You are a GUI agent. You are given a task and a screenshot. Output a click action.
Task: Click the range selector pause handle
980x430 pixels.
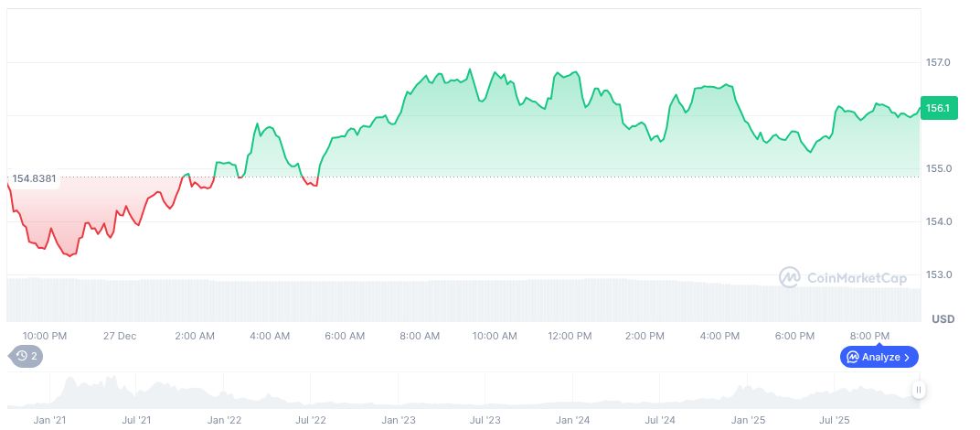tap(918, 391)
